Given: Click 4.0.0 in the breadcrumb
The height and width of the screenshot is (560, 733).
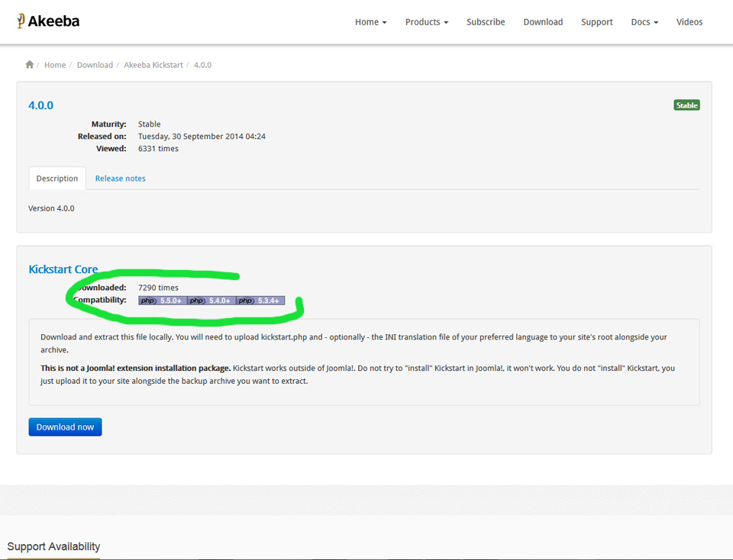Looking at the screenshot, I should coord(202,65).
